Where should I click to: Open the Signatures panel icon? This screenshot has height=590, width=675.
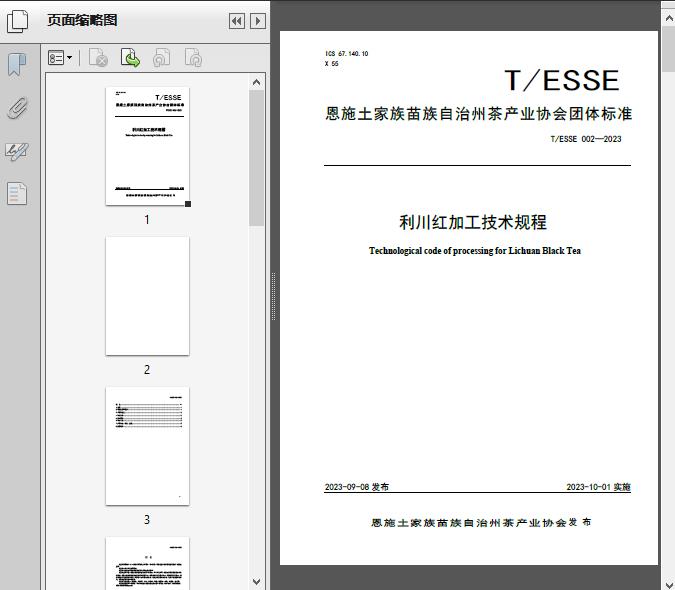coord(17,151)
